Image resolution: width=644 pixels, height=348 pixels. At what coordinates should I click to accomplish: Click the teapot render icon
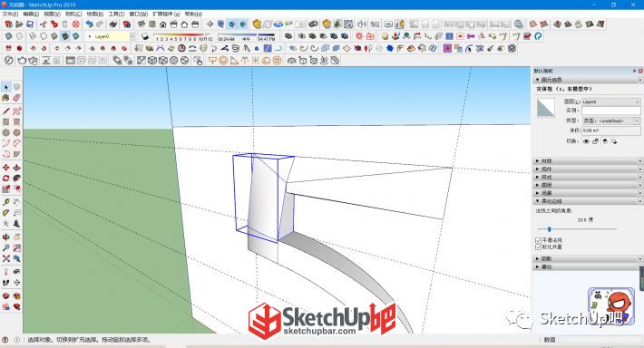tap(22, 61)
